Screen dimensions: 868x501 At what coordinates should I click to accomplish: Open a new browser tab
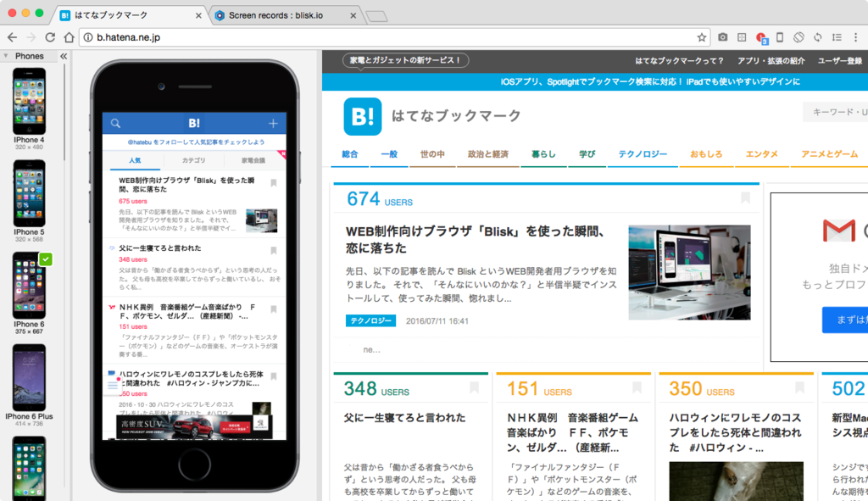coord(376,17)
